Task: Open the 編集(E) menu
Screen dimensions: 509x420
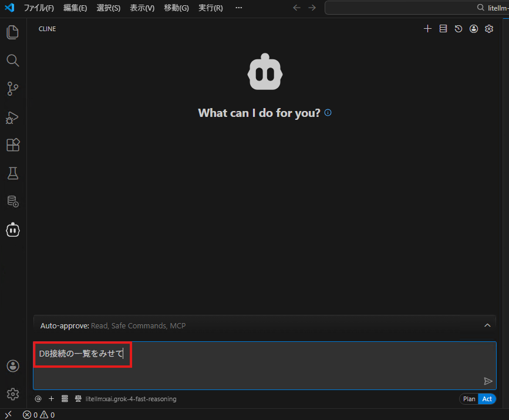Action: pyautogui.click(x=75, y=8)
